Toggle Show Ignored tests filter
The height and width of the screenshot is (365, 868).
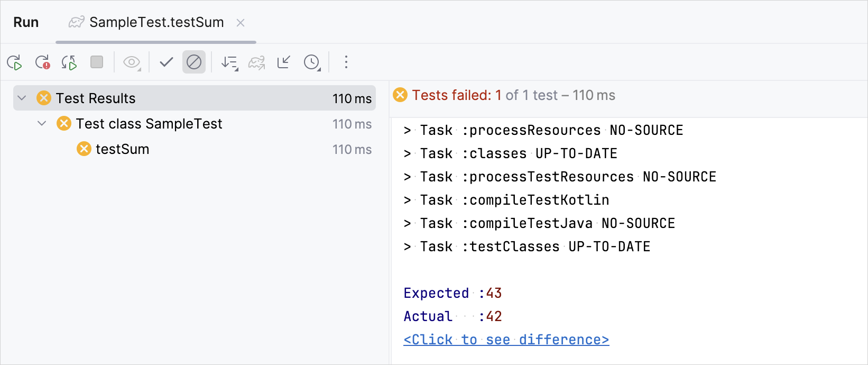pyautogui.click(x=194, y=62)
